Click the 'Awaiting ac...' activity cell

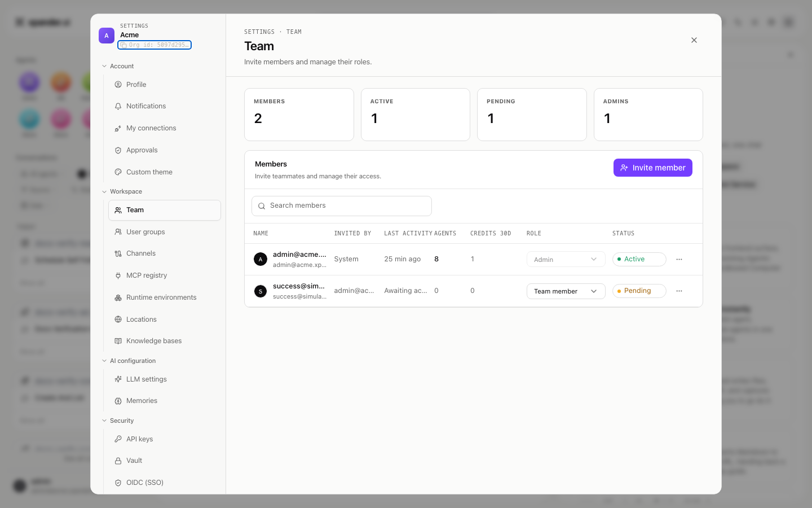click(x=405, y=291)
